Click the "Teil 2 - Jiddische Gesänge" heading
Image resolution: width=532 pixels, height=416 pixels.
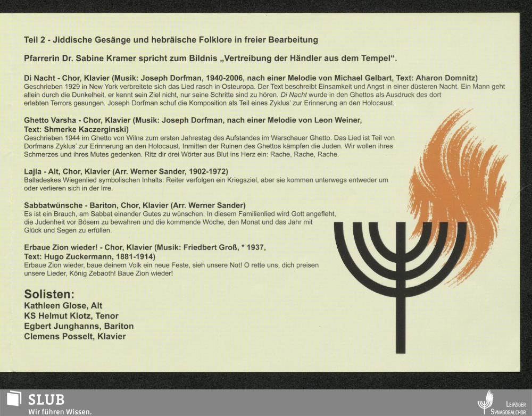tap(171, 40)
